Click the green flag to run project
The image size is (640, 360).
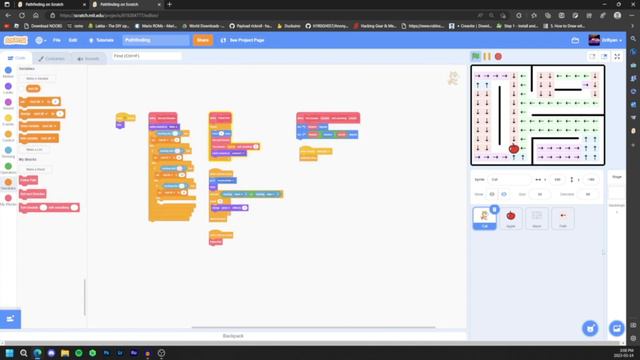476,56
